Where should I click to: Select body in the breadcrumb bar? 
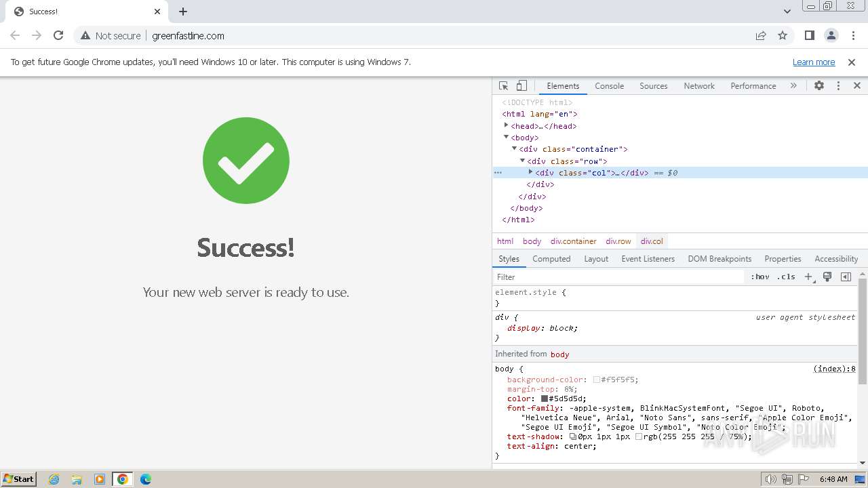click(532, 241)
